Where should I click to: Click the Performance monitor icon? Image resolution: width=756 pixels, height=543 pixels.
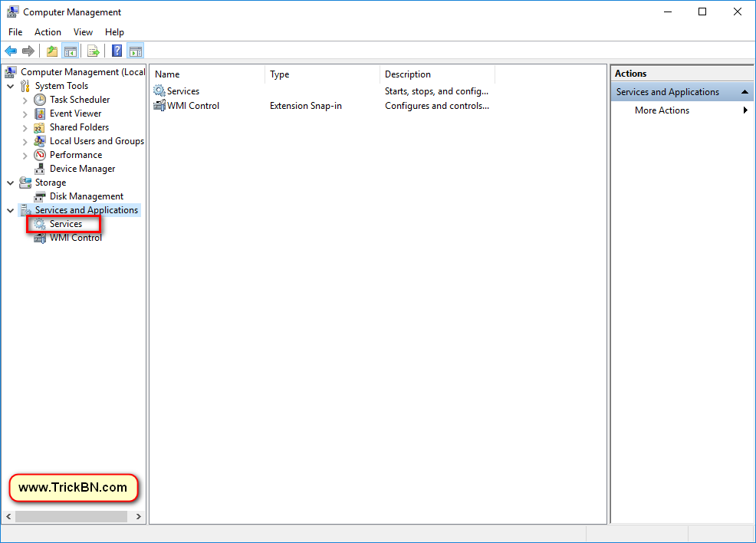pyautogui.click(x=40, y=155)
